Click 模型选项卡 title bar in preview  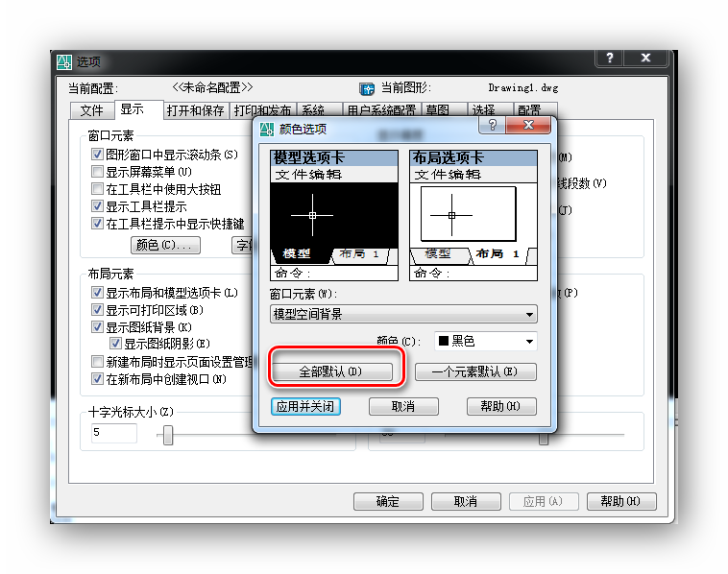(334, 158)
